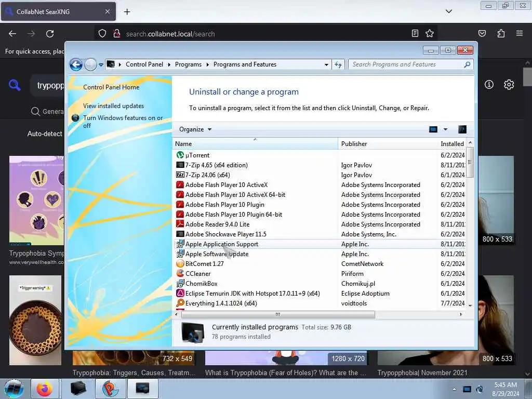
Task: Expand the arrow after Programs breadcrumb
Action: tap(207, 64)
